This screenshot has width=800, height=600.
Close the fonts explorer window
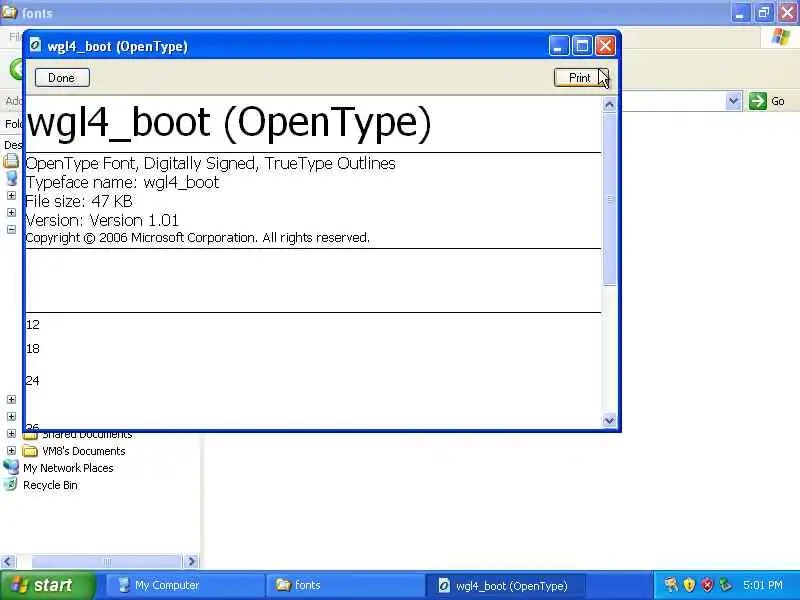pyautogui.click(x=788, y=13)
